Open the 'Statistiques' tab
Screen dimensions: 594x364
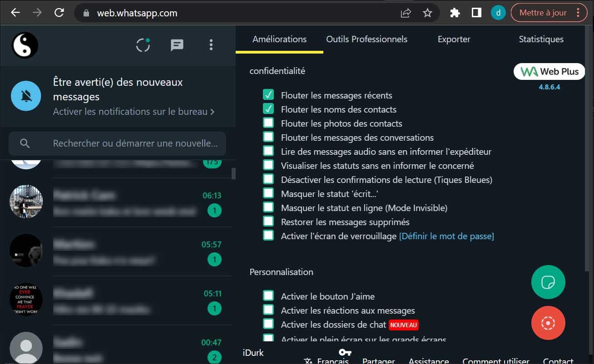pos(541,39)
